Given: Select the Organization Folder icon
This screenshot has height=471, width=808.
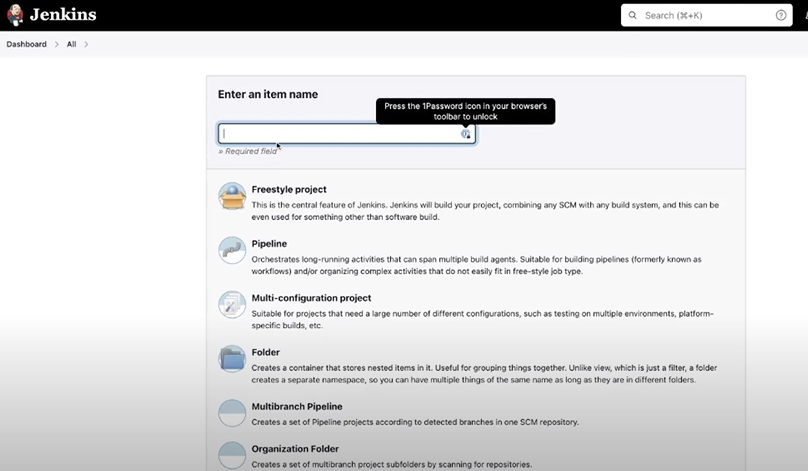Looking at the screenshot, I should (232, 455).
